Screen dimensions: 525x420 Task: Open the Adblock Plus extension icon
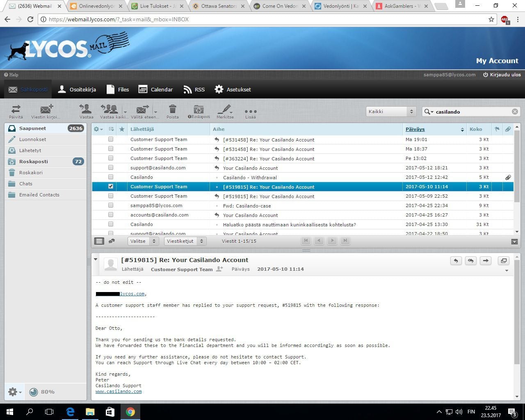(x=505, y=20)
